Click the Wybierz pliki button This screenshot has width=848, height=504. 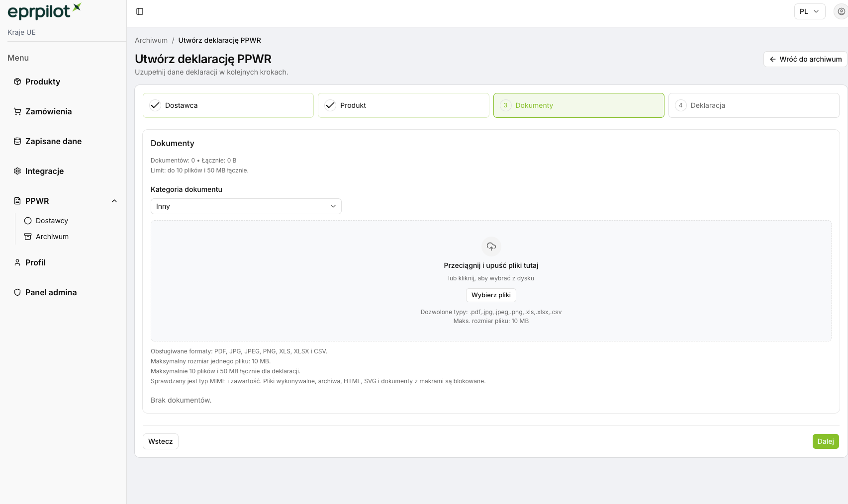(491, 295)
